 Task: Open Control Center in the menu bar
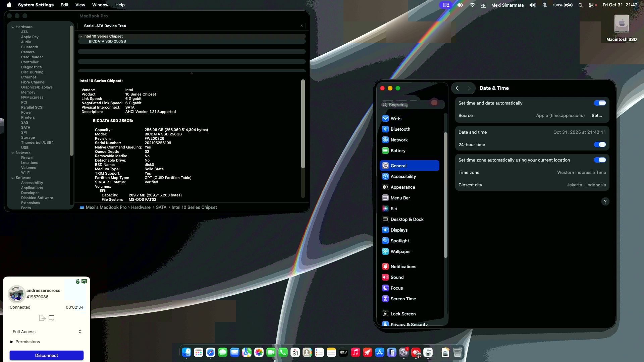point(591,5)
